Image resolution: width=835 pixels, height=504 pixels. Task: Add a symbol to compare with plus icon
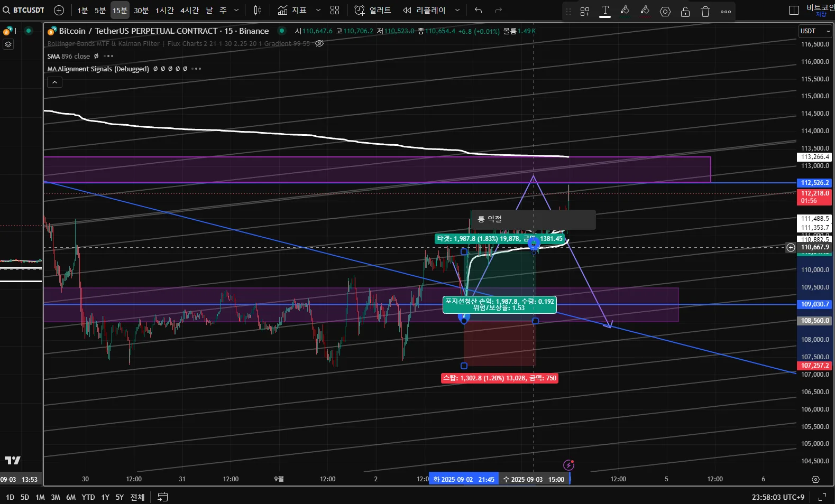pyautogui.click(x=59, y=10)
